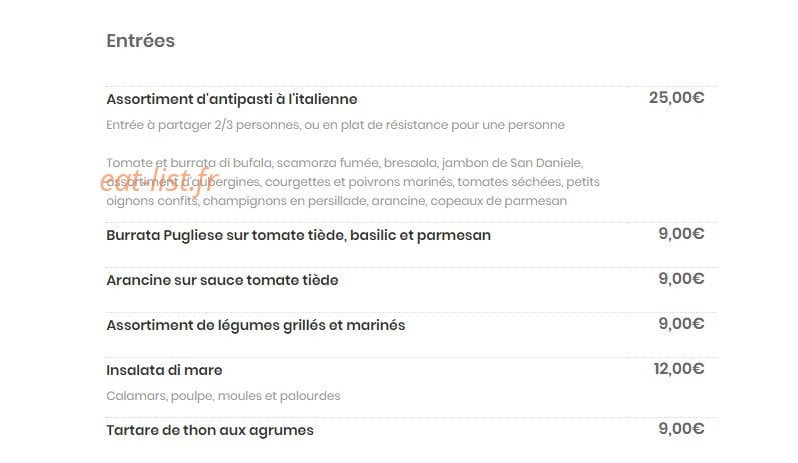The height and width of the screenshot is (463, 798).
Task: Click the courgettes et poivrons marinés description line
Action: 353,182
